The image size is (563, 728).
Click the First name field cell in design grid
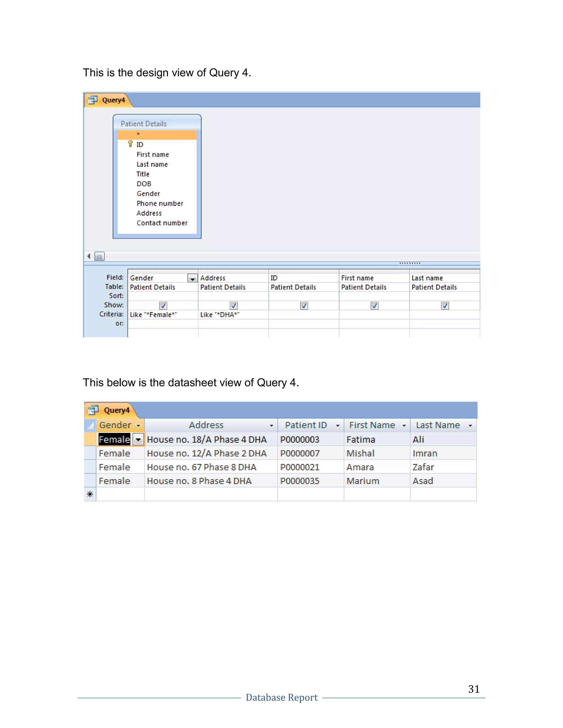pyautogui.click(x=374, y=278)
